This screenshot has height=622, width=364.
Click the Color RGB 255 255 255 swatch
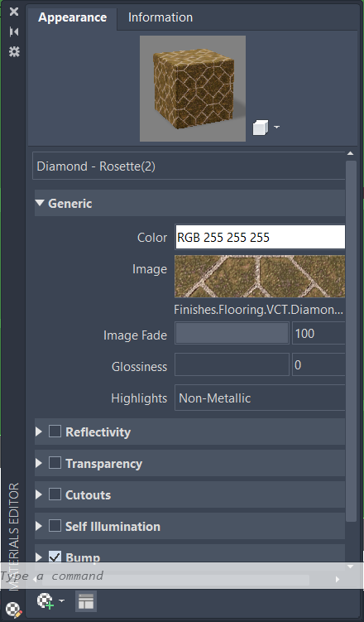tap(260, 237)
